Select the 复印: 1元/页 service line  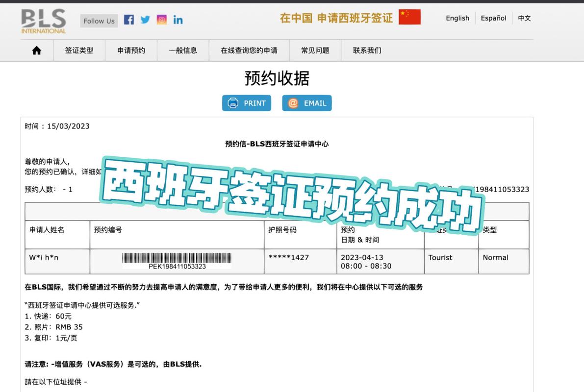(51, 338)
